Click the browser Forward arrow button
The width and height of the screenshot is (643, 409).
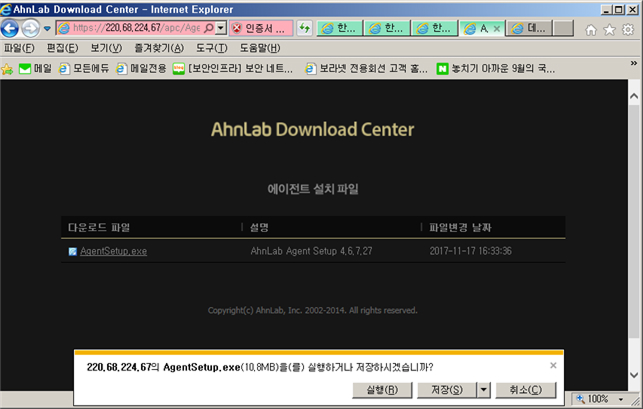coord(30,28)
